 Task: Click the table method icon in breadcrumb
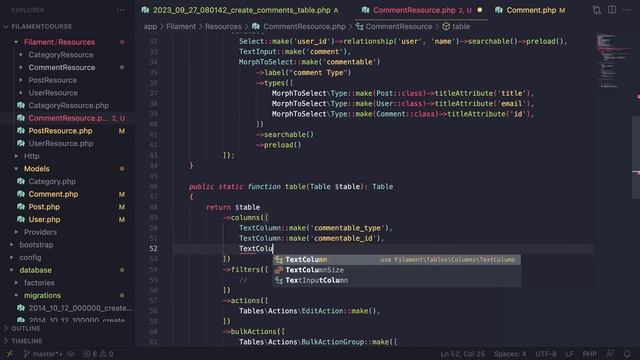click(x=446, y=27)
